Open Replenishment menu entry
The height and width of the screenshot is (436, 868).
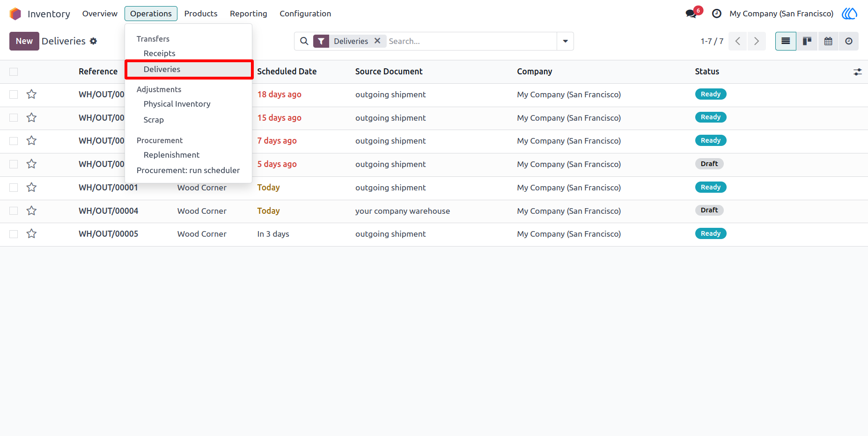[x=188, y=155]
